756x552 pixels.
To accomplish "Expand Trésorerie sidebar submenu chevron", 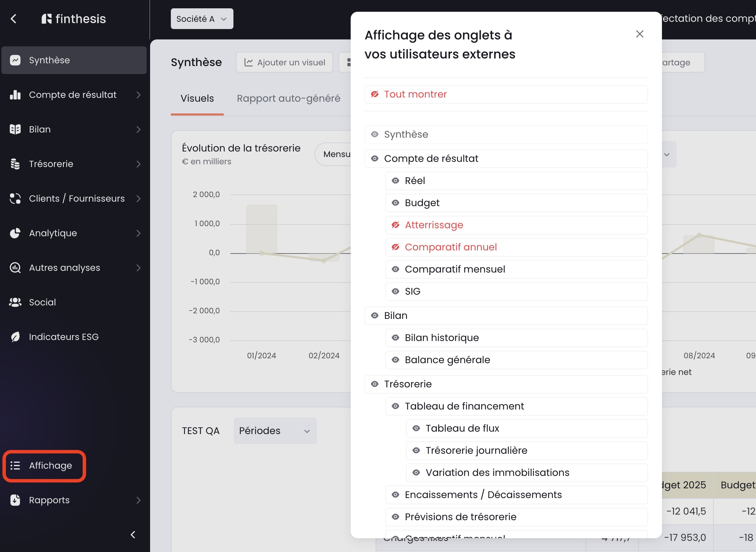I will (138, 164).
